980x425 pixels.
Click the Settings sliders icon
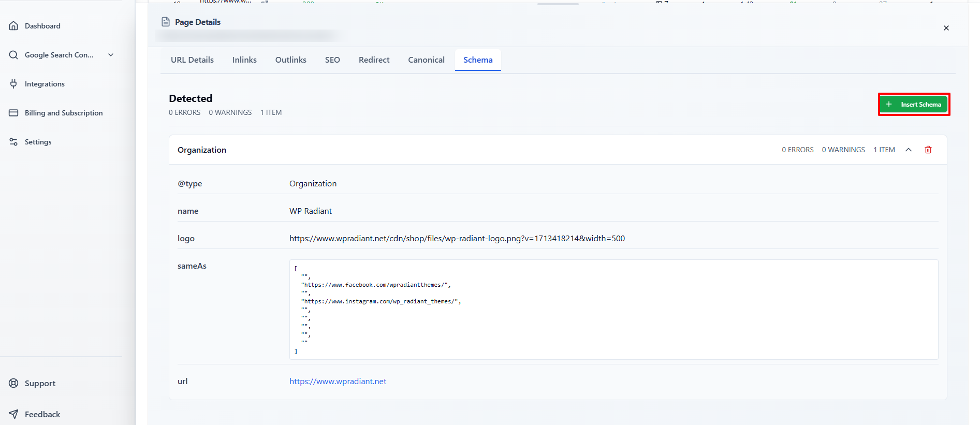13,142
